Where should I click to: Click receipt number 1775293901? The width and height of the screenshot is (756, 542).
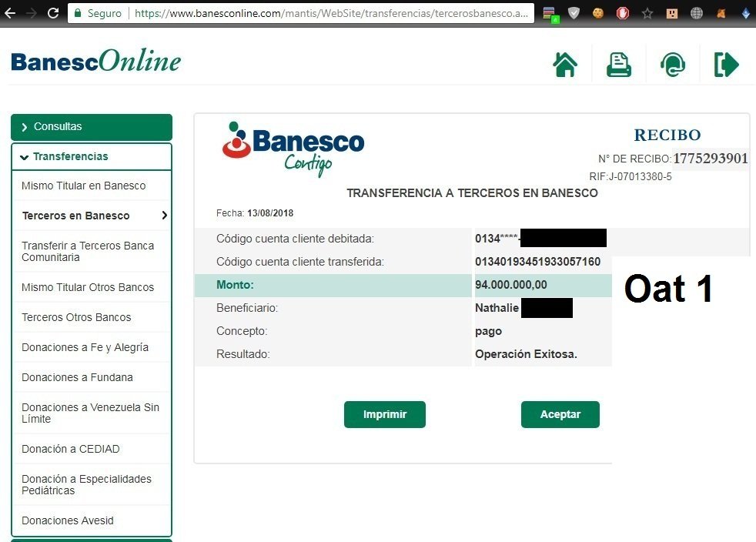[711, 158]
